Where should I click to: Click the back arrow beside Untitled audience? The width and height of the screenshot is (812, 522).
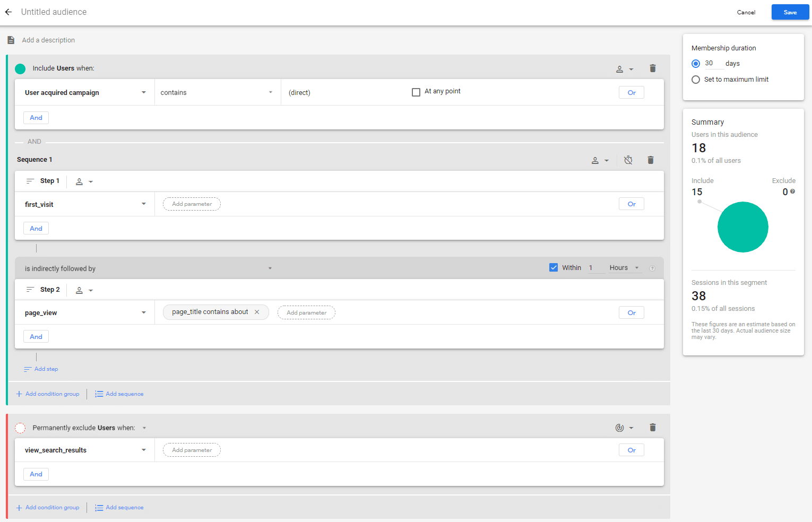click(8, 12)
